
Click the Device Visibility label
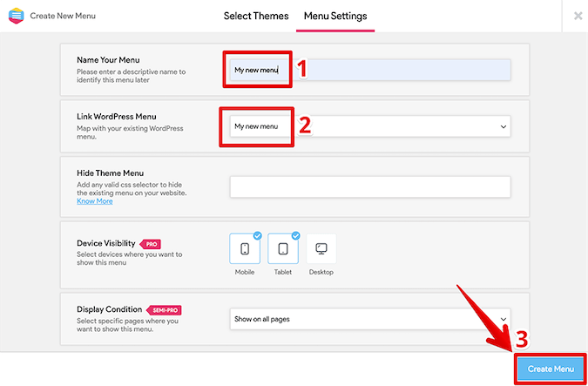click(106, 243)
